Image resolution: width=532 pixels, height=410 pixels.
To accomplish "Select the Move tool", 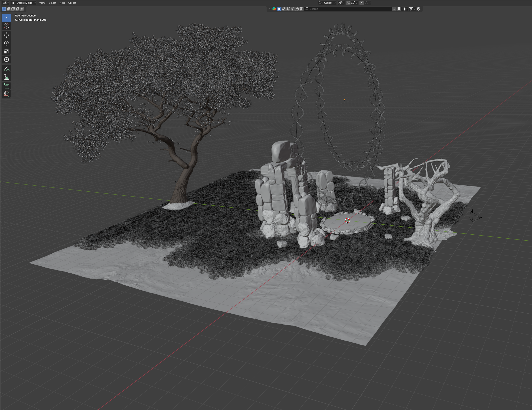I will pyautogui.click(x=7, y=35).
